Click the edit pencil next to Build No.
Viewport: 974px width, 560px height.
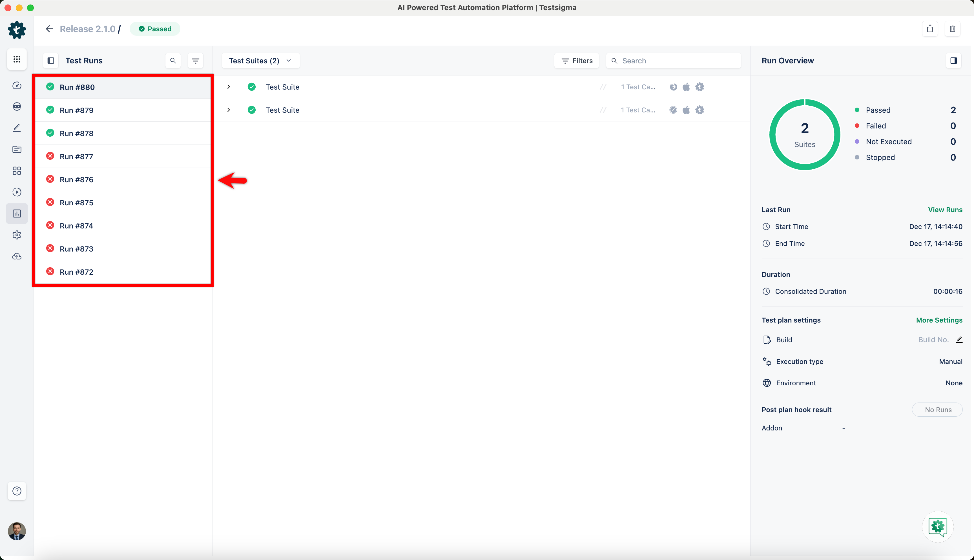pos(959,340)
